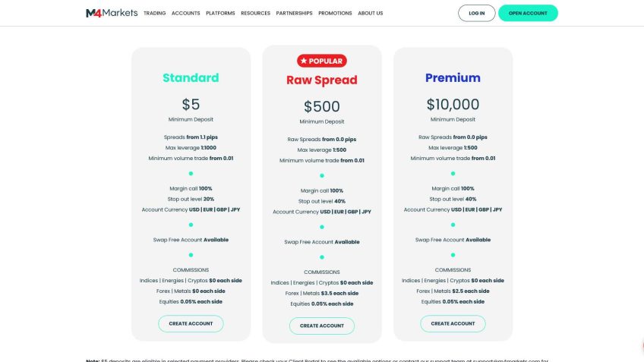The image size is (644, 362).
Task: Open the About Us menu
Action: pyautogui.click(x=370, y=13)
